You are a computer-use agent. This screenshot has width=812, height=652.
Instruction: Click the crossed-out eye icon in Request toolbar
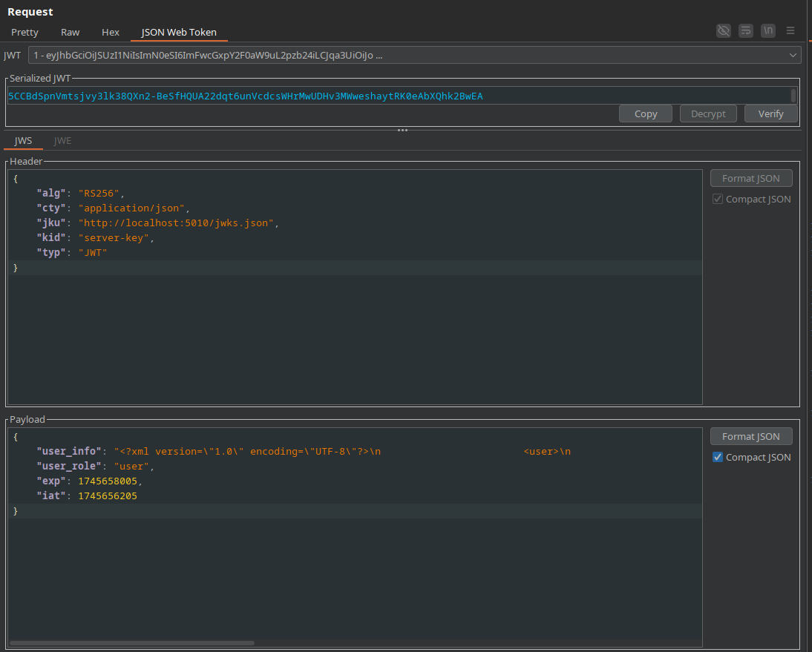(x=723, y=30)
